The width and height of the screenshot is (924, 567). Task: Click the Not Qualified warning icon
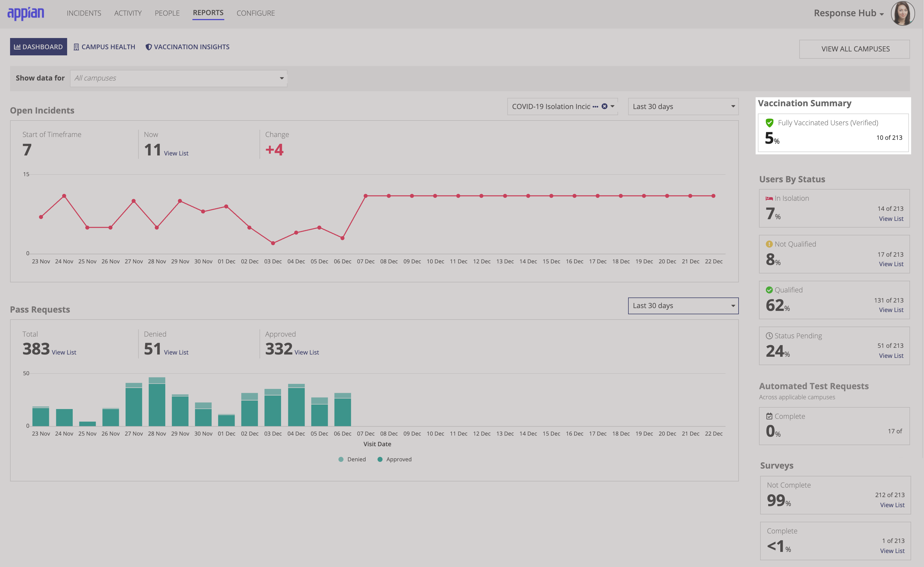point(769,244)
